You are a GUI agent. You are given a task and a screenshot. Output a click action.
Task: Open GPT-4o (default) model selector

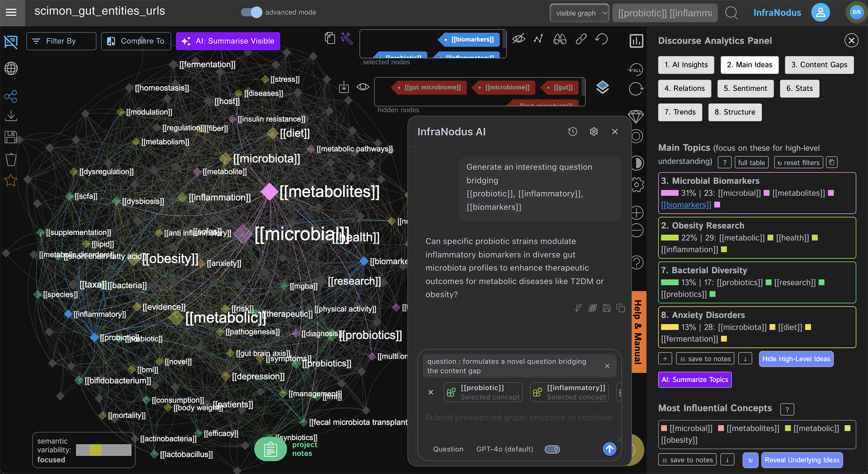point(505,449)
